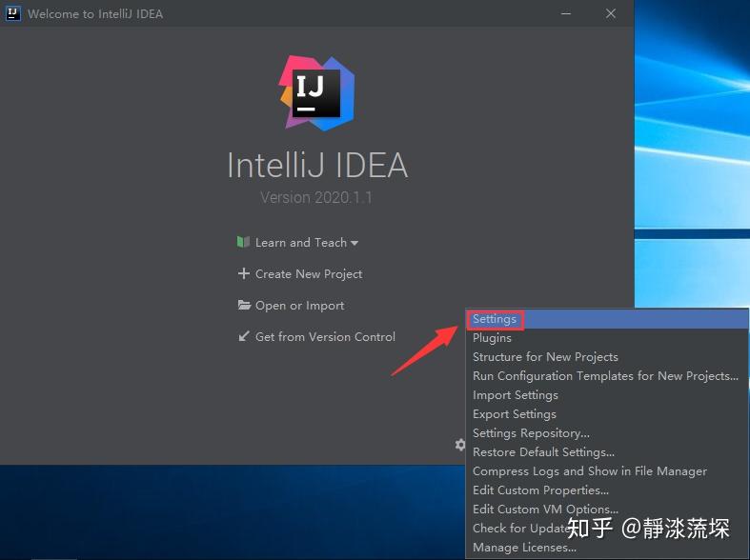Select Structure for New Projects
750x560 pixels.
[x=606, y=357]
